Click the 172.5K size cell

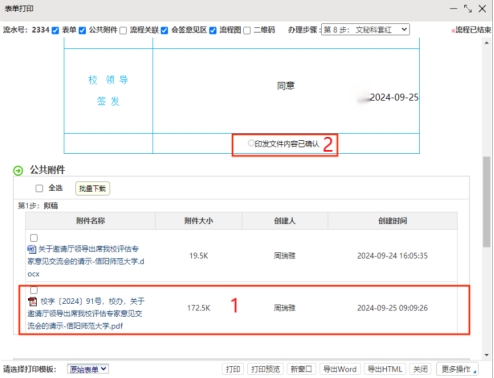[199, 308]
